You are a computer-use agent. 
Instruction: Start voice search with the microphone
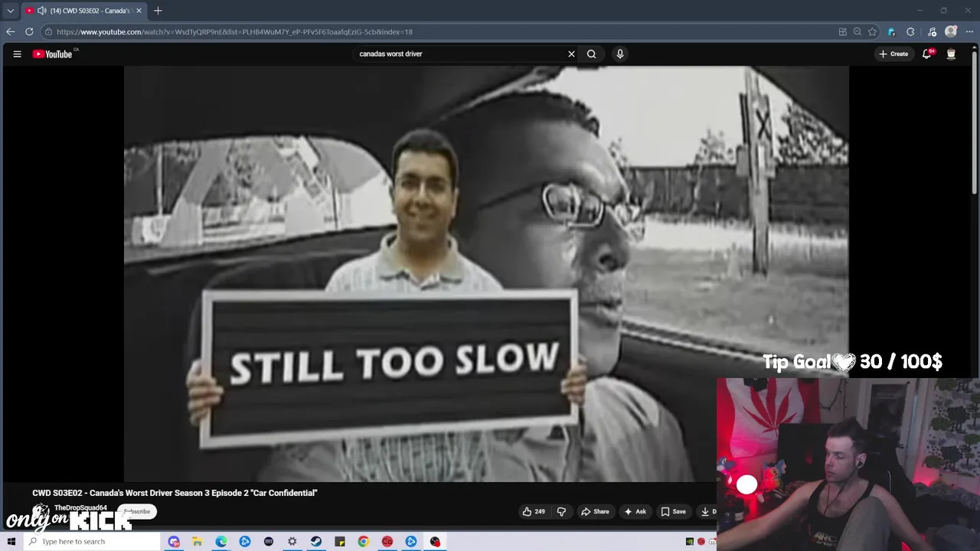620,54
